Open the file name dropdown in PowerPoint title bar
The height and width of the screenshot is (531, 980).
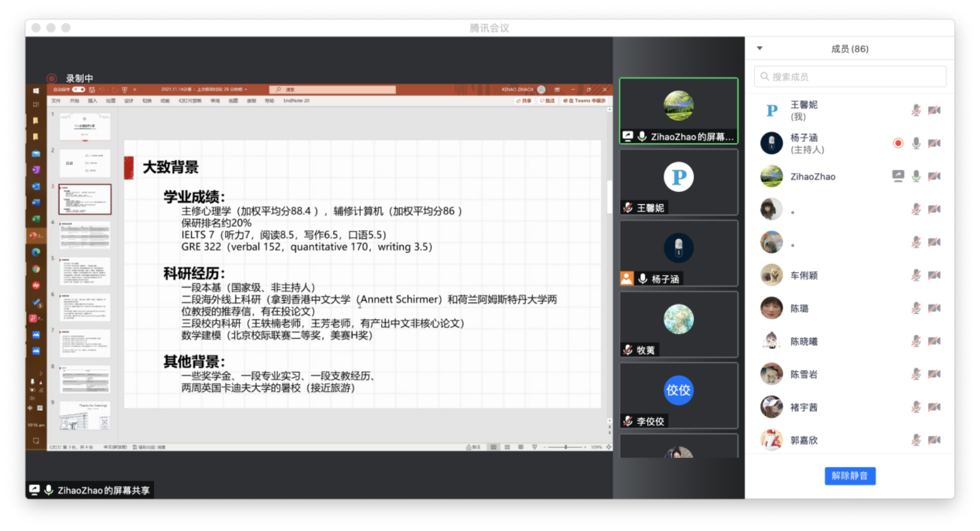click(x=246, y=90)
